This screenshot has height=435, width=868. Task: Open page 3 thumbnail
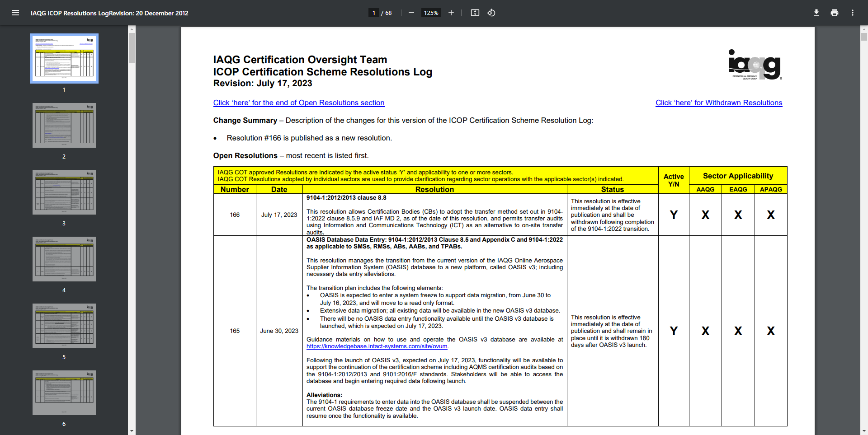[x=64, y=192]
